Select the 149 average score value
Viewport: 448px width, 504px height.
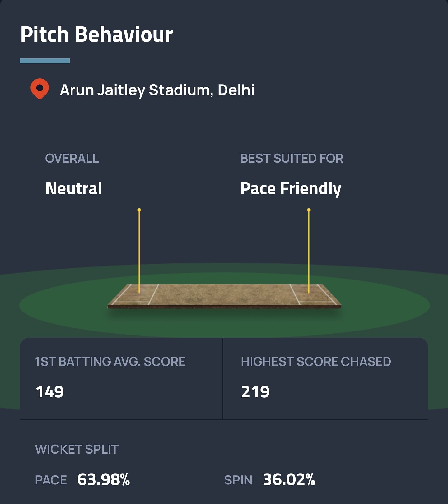(x=50, y=392)
